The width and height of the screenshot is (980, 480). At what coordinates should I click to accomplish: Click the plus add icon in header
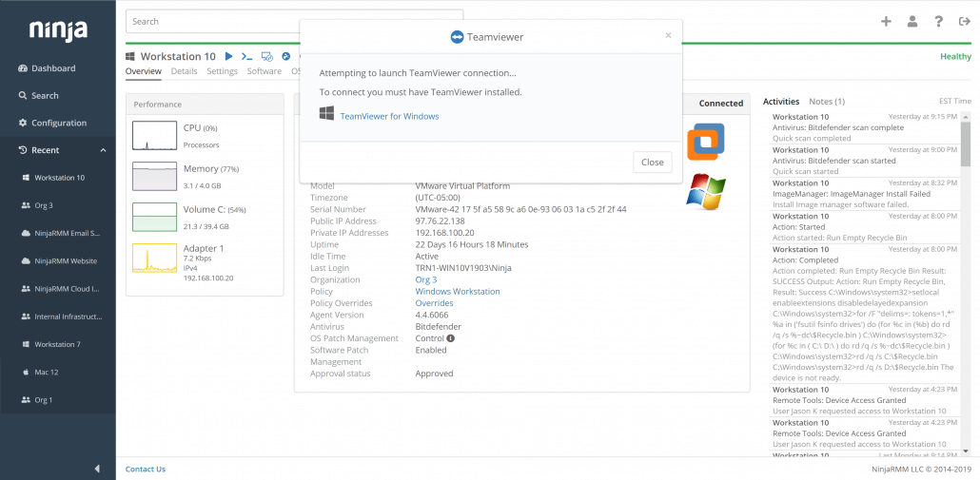tap(886, 21)
